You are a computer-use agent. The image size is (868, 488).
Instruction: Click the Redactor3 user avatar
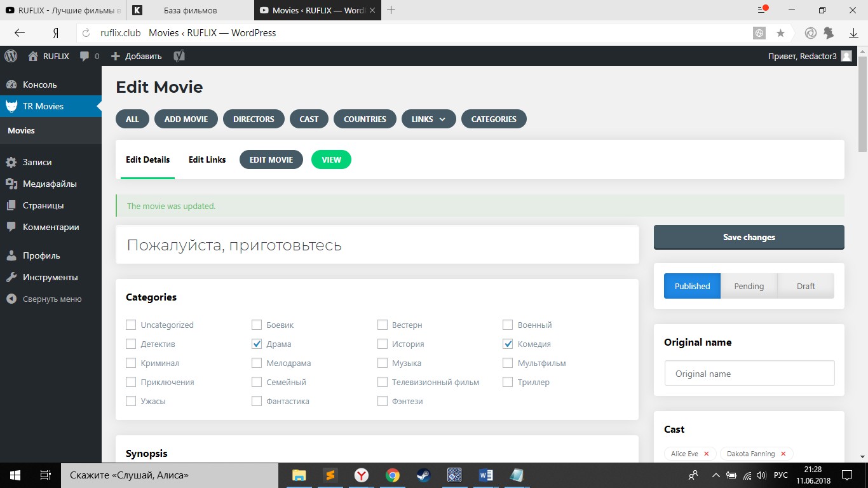click(x=846, y=56)
